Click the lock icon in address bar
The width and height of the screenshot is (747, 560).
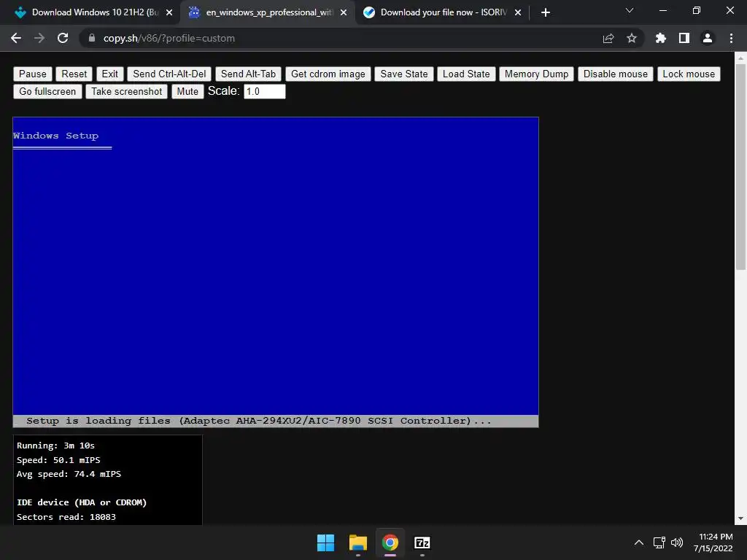pos(92,38)
